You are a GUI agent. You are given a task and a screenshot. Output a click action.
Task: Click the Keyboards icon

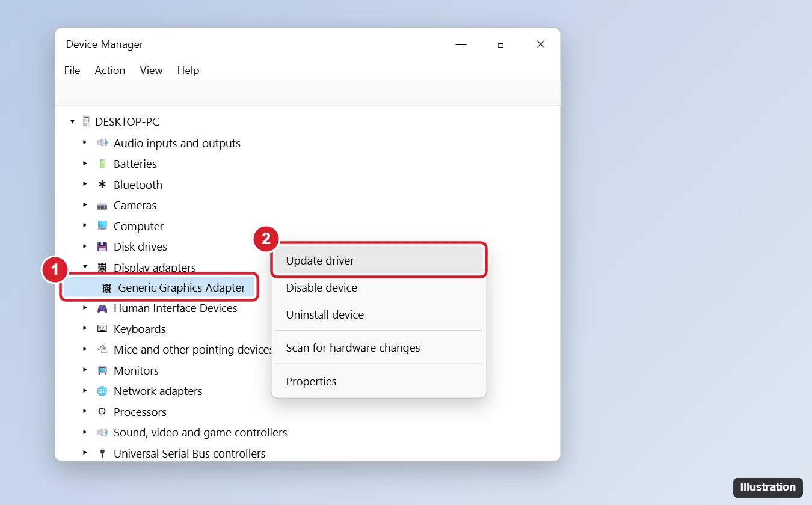pos(102,329)
